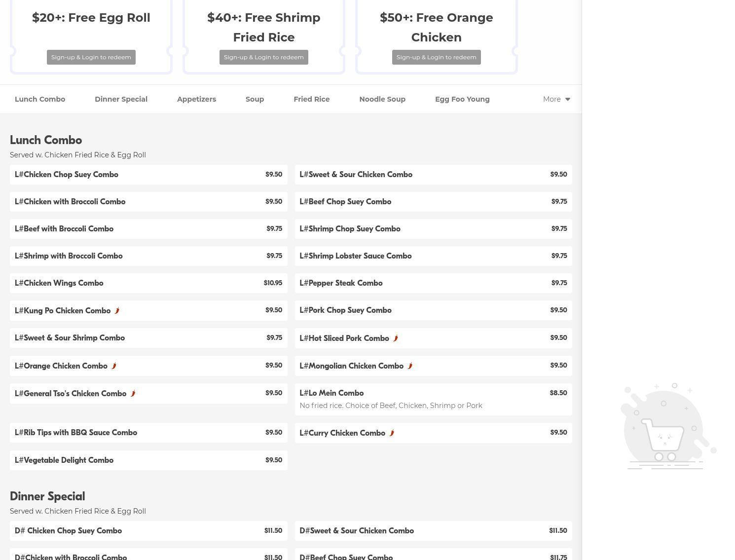Click the L#Curry Chicken Combo name
Viewport: 735px width, 560px height.
(342, 433)
